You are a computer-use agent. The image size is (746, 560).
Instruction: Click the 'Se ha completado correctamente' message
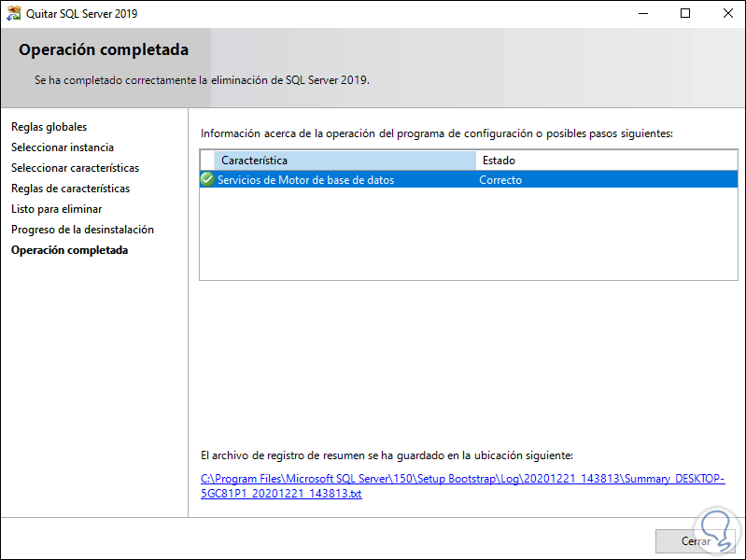pyautogui.click(x=202, y=80)
